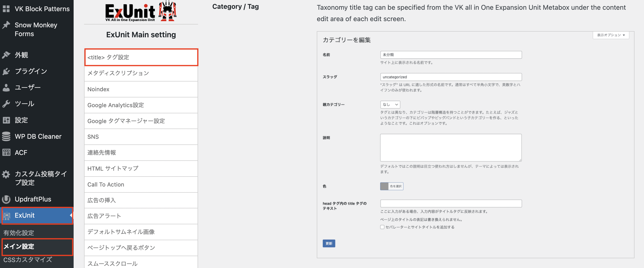
Task: Click the 色を選択 color swatch
Action: (384, 186)
